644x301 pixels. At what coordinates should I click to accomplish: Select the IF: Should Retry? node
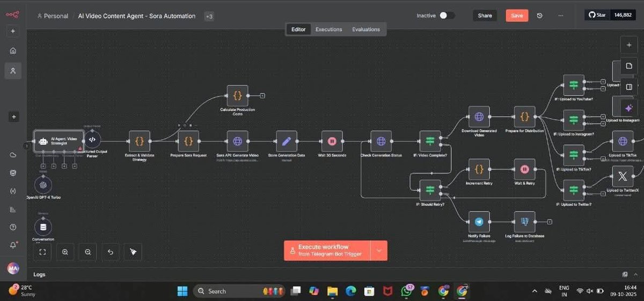[x=430, y=190]
